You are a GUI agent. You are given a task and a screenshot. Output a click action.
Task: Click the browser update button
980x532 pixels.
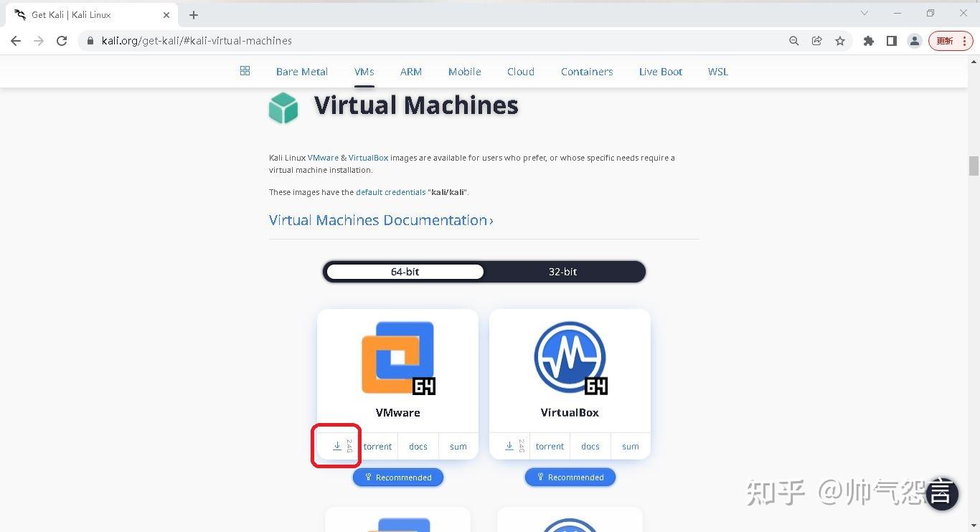tap(951, 41)
